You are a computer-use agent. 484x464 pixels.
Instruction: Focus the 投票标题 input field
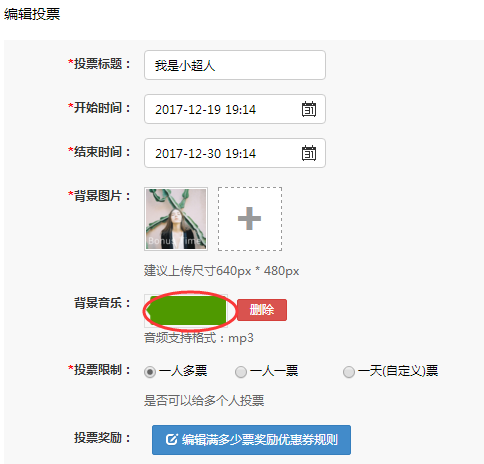click(235, 65)
